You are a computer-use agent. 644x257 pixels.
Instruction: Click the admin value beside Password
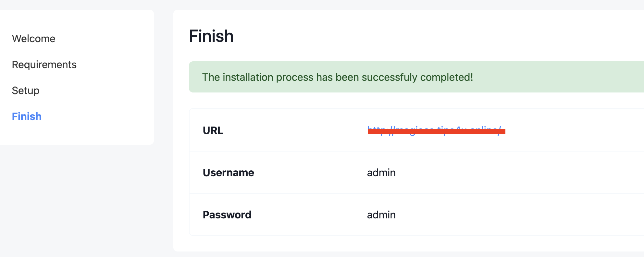click(381, 215)
